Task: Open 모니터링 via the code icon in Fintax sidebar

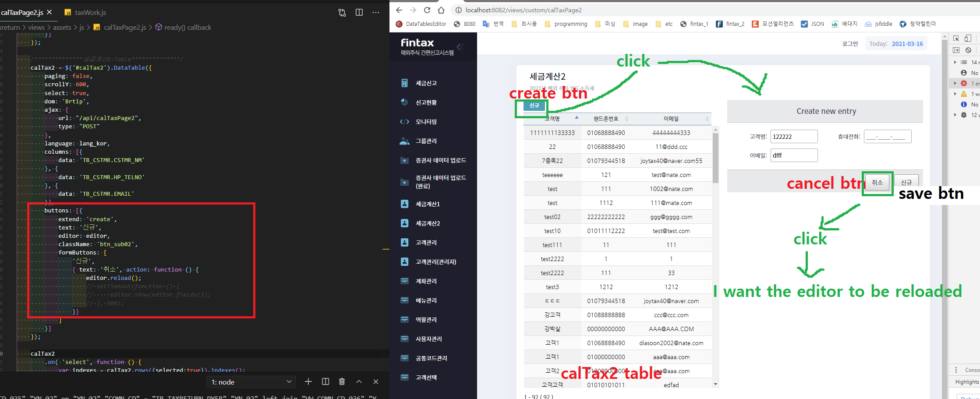Action: point(404,121)
